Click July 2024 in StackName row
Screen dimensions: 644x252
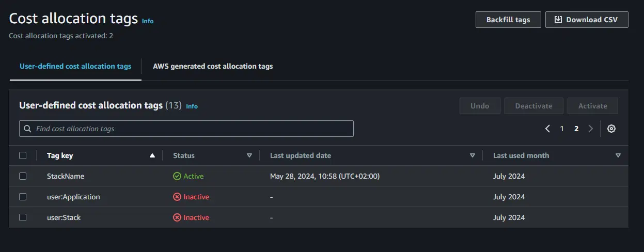[509, 176]
